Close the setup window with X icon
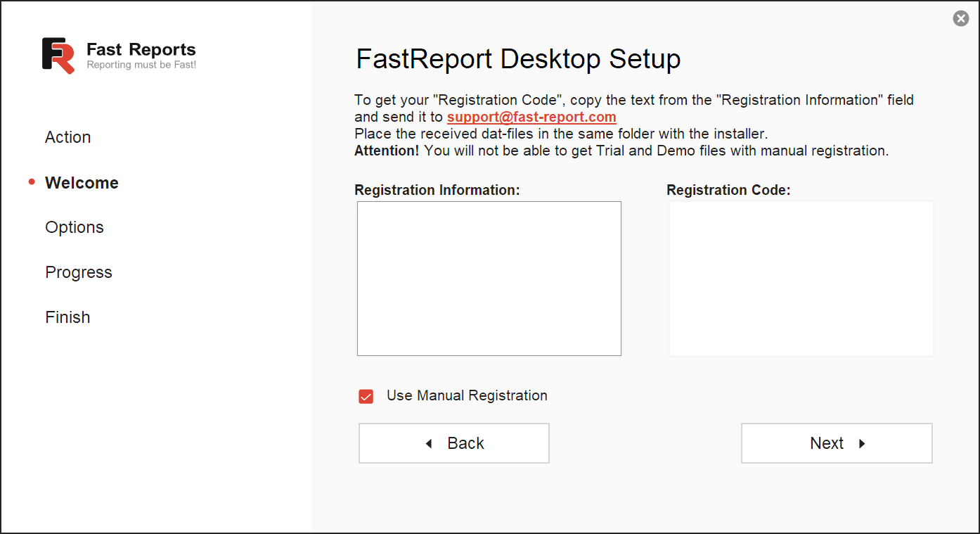This screenshot has width=980, height=534. (x=960, y=19)
